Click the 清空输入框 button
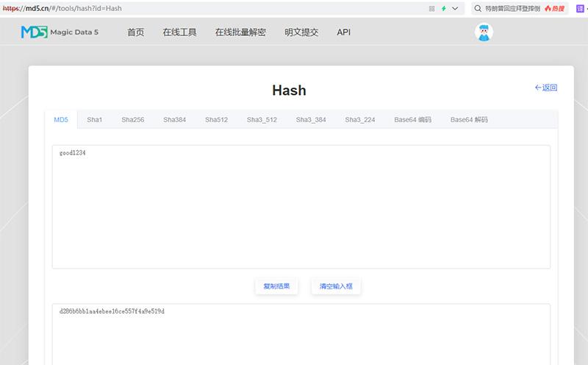Screen dimensions: 588x365 pyautogui.click(x=336, y=286)
